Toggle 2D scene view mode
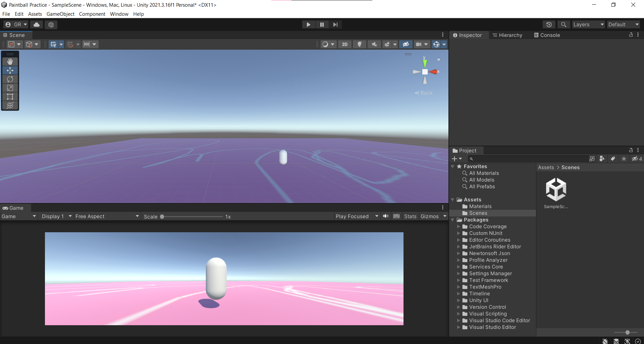This screenshot has width=644, height=344. pos(345,44)
